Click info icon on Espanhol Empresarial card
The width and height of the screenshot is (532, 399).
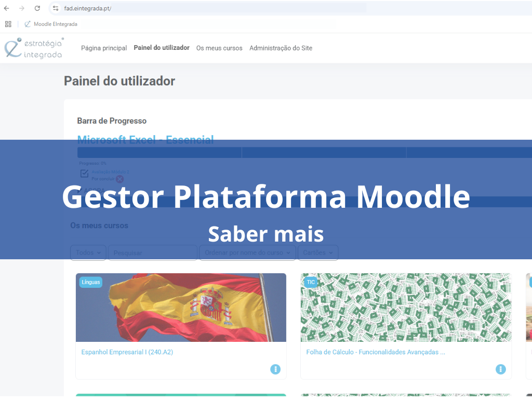click(x=275, y=369)
